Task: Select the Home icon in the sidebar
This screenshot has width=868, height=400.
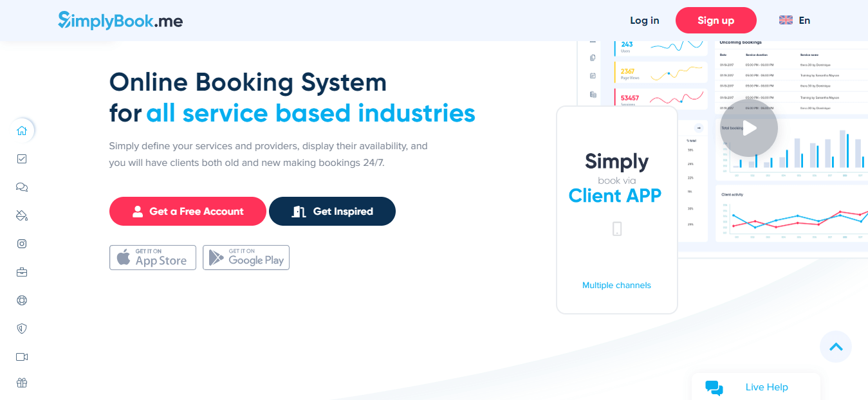Action: pos(21,130)
